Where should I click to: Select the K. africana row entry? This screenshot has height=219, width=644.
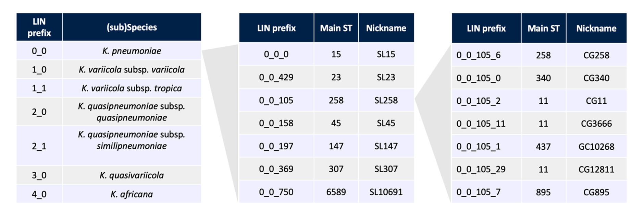tap(132, 194)
